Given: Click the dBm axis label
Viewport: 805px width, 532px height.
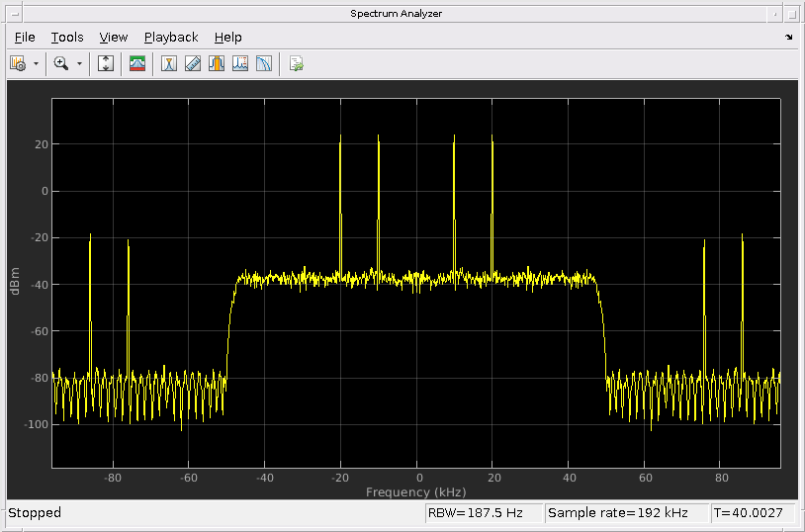Looking at the screenshot, I should (15, 281).
